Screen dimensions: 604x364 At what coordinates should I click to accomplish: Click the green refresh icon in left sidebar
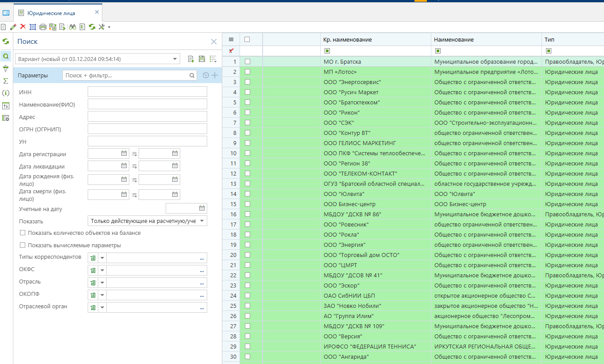tap(6, 42)
